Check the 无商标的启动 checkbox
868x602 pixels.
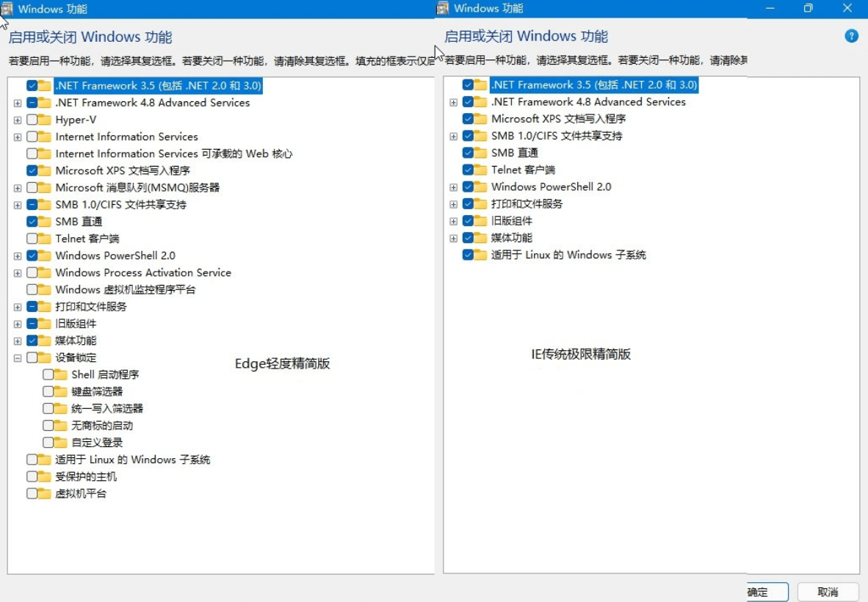[x=48, y=426]
